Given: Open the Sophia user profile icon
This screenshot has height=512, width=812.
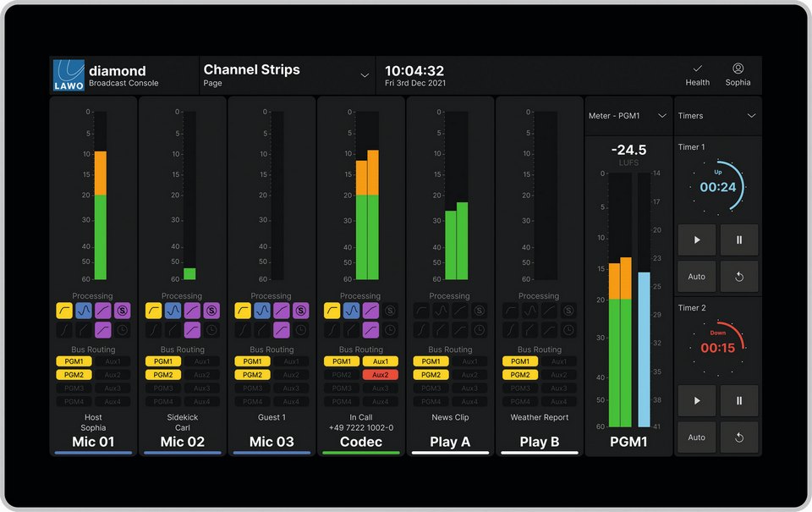Looking at the screenshot, I should coord(738,74).
